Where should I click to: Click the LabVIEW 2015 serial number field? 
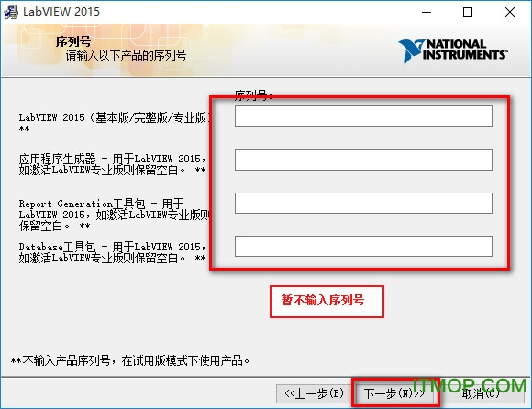click(363, 116)
